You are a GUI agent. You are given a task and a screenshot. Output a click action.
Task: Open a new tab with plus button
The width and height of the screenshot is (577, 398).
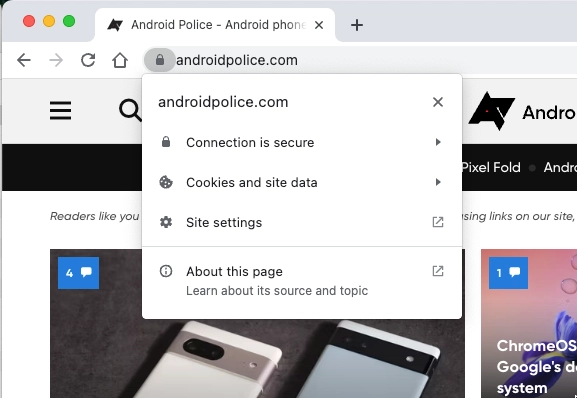click(x=357, y=25)
